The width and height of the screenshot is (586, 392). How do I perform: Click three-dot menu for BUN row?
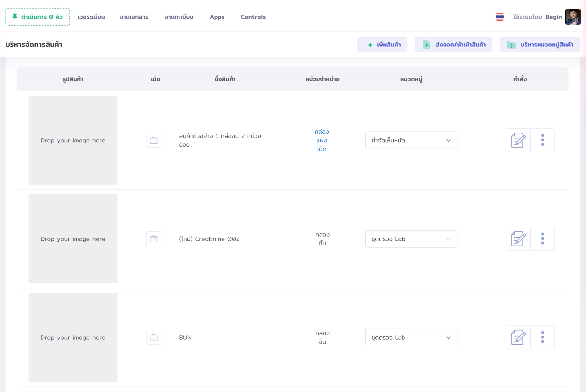point(542,337)
